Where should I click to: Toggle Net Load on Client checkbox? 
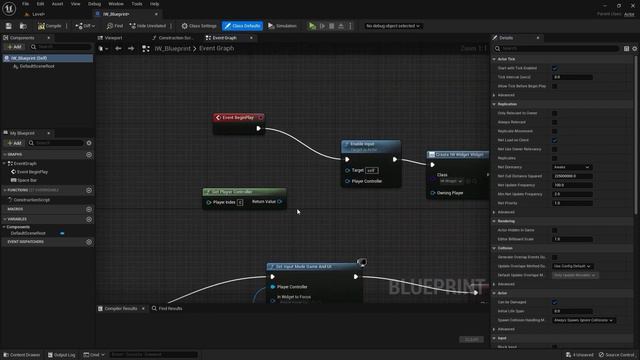(x=554, y=140)
